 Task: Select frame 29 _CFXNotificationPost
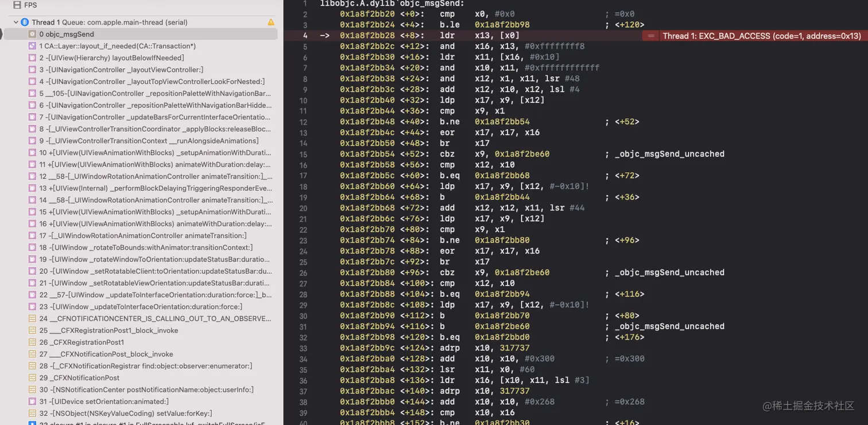[141, 378]
